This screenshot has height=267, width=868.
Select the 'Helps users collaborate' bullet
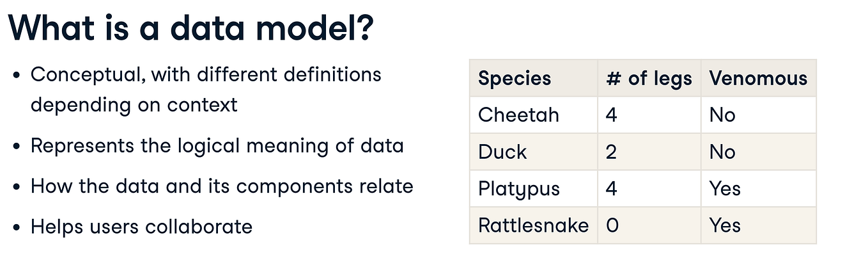pos(141,226)
